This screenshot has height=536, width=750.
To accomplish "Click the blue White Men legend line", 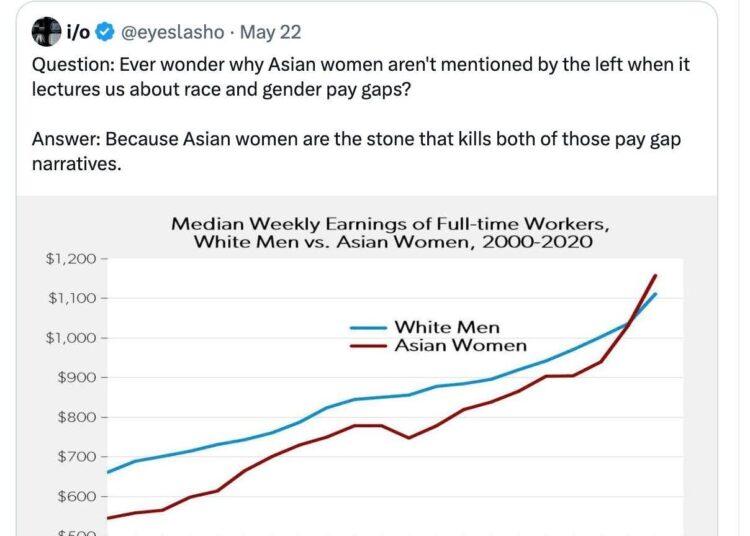I will pyautogui.click(x=368, y=328).
